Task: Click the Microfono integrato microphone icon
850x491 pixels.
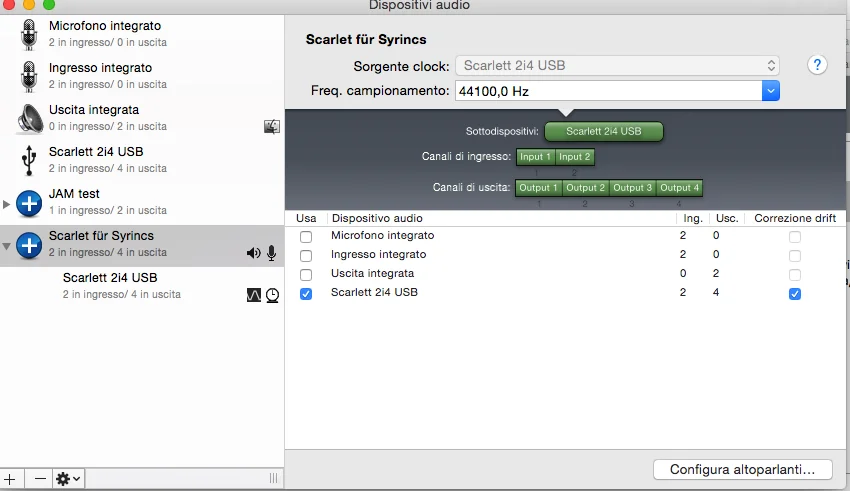Action: (30, 35)
